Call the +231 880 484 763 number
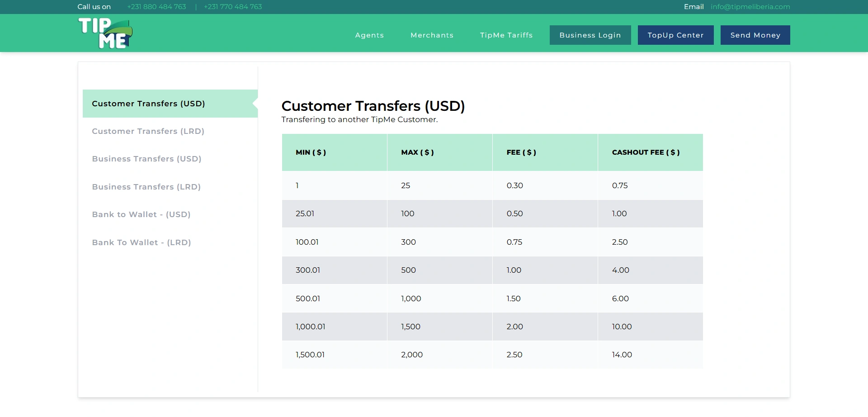 pyautogui.click(x=156, y=7)
